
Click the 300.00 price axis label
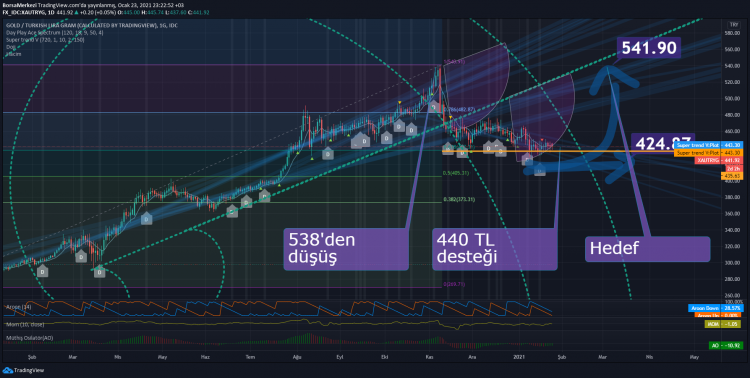click(x=732, y=263)
